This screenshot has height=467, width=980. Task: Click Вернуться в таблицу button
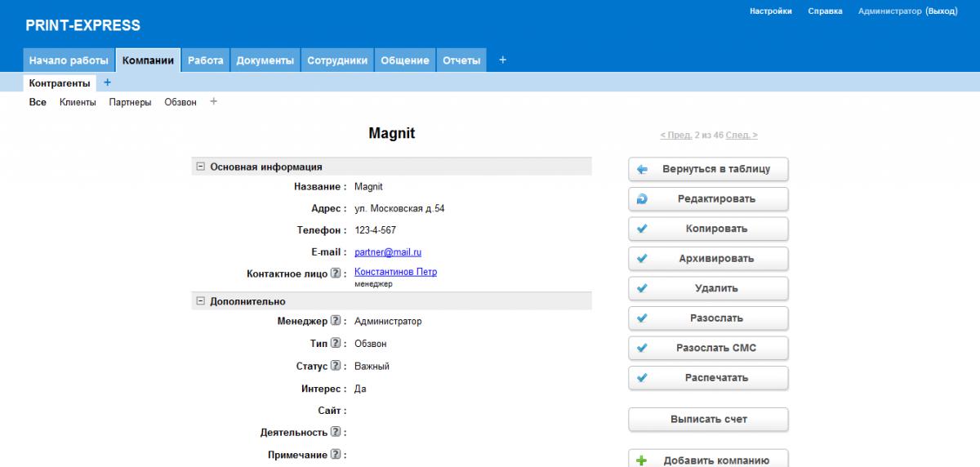[708, 169]
